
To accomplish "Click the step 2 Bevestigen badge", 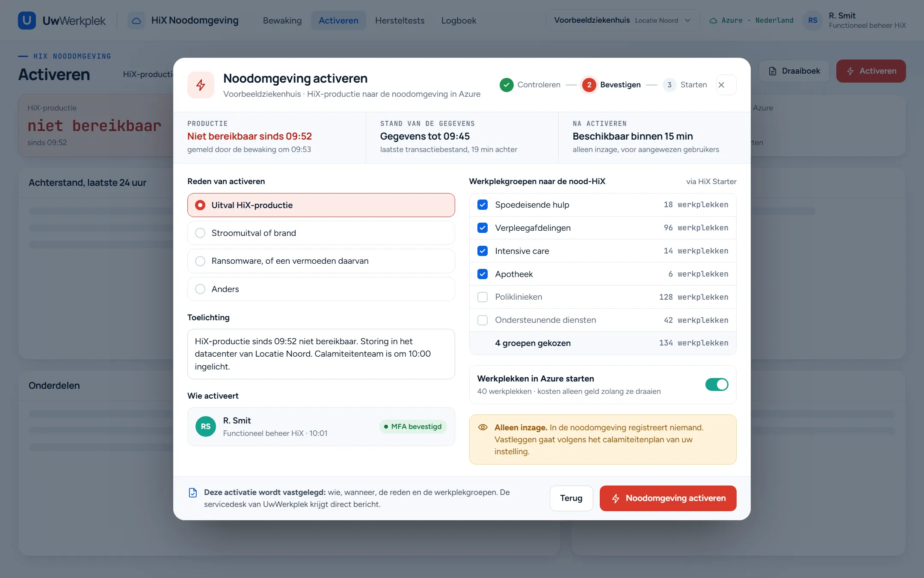I will [x=589, y=85].
